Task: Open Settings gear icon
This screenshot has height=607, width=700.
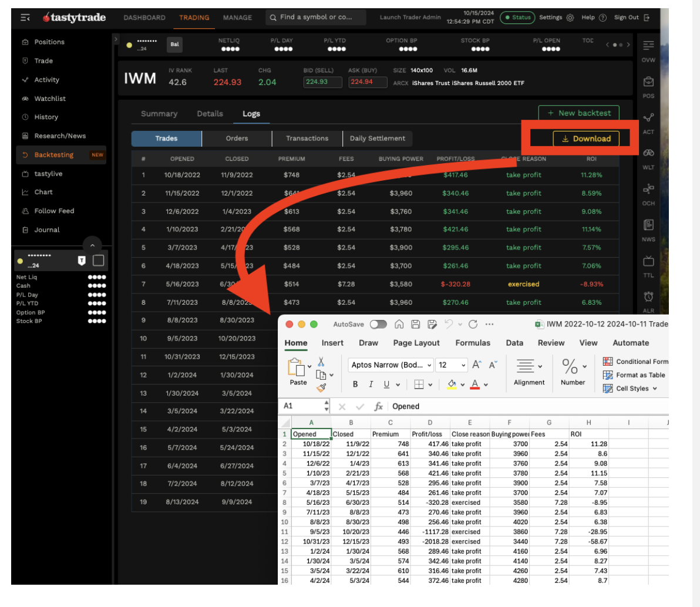Action: (570, 18)
